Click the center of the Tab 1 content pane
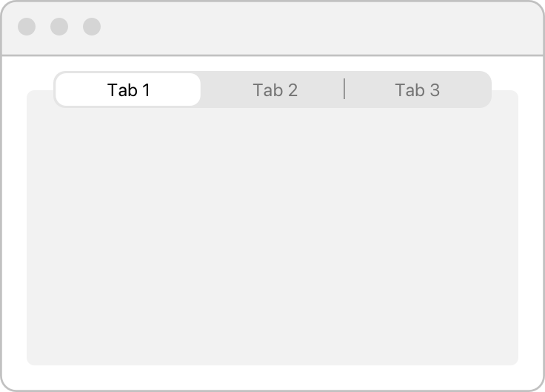This screenshot has height=392, width=545. click(x=272, y=235)
